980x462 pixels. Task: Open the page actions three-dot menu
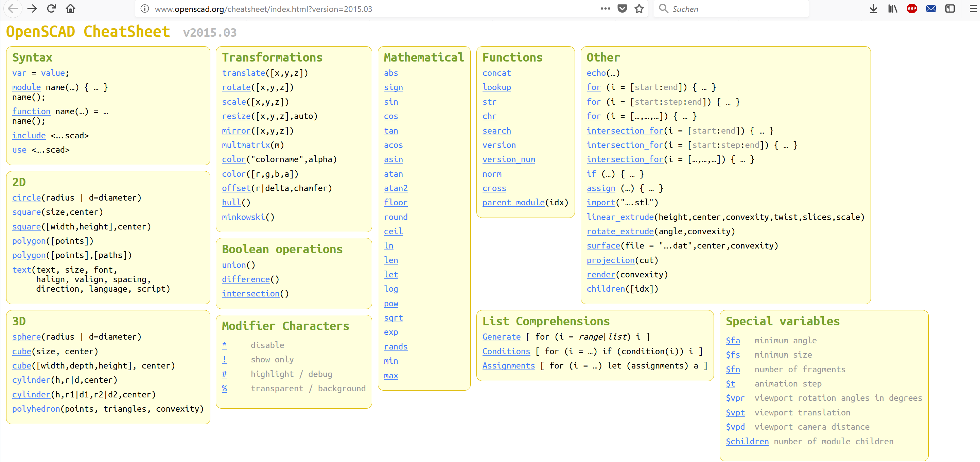pos(605,8)
